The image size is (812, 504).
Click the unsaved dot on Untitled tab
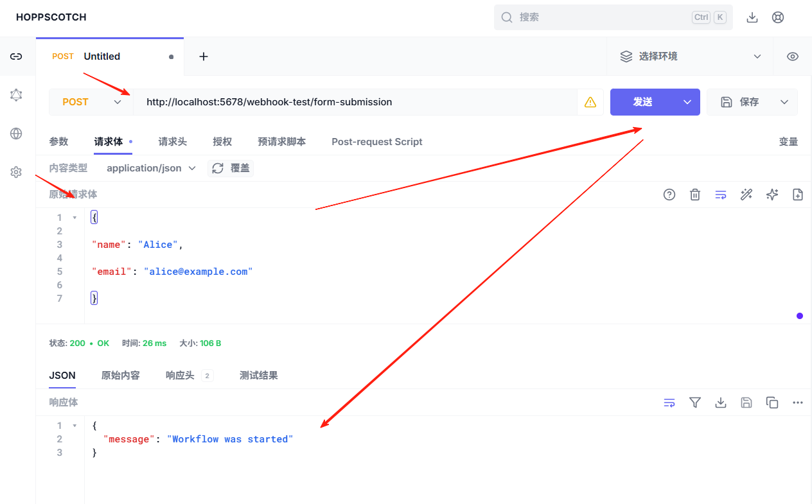click(x=171, y=56)
